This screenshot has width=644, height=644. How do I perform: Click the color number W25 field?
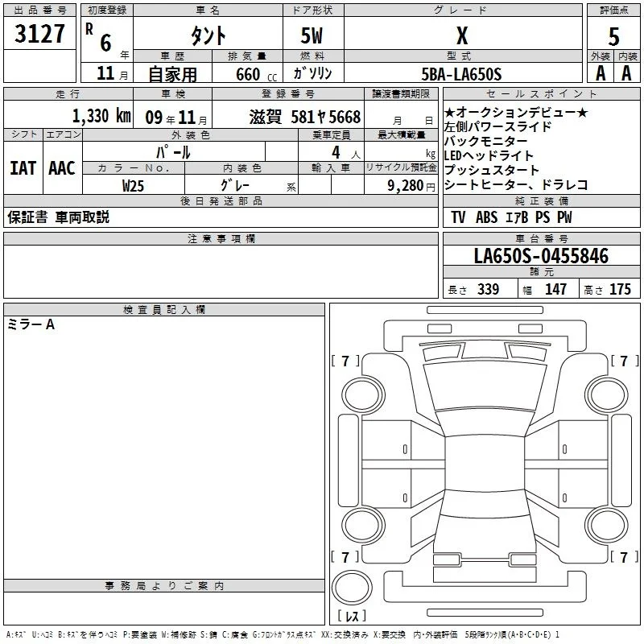[134, 186]
